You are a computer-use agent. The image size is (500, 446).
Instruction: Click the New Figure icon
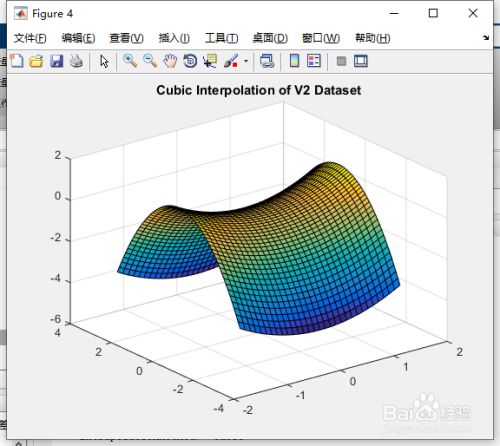click(x=17, y=61)
